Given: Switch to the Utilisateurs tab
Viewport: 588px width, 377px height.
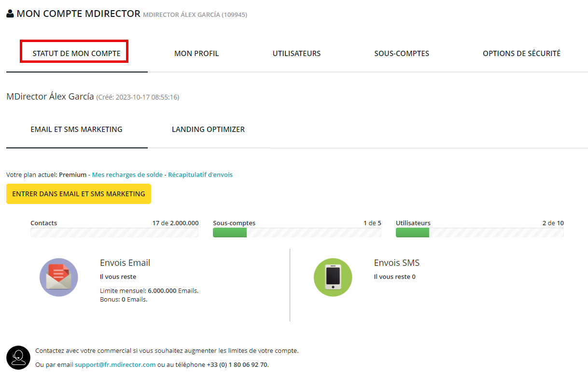Looking at the screenshot, I should pos(296,54).
